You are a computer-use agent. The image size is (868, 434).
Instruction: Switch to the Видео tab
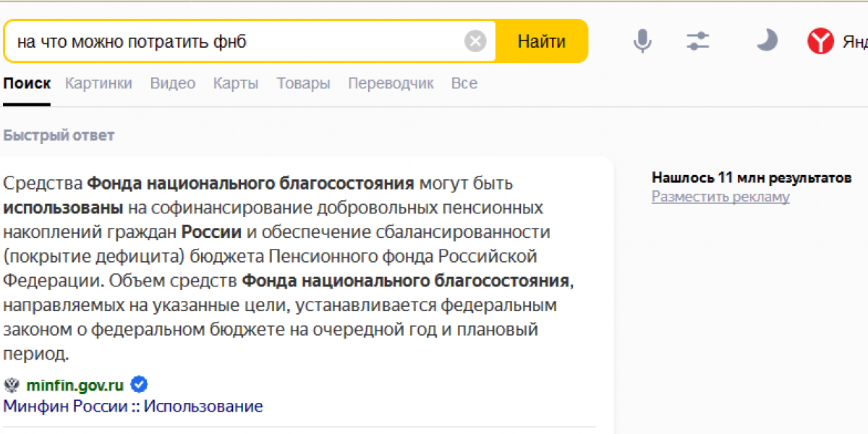point(172,83)
